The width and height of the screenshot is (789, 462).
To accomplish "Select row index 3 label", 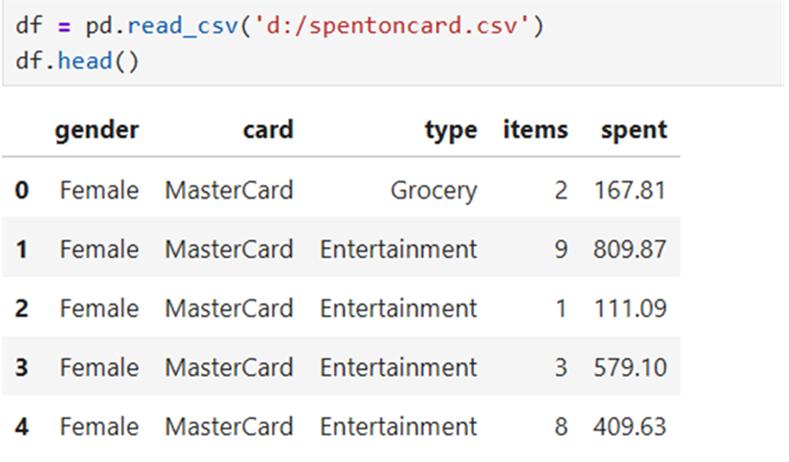I will pyautogui.click(x=22, y=367).
